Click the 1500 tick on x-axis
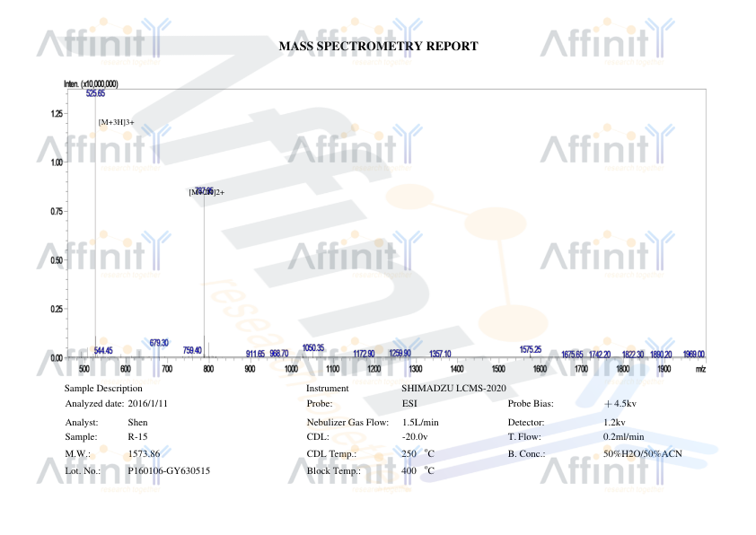 (498, 369)
